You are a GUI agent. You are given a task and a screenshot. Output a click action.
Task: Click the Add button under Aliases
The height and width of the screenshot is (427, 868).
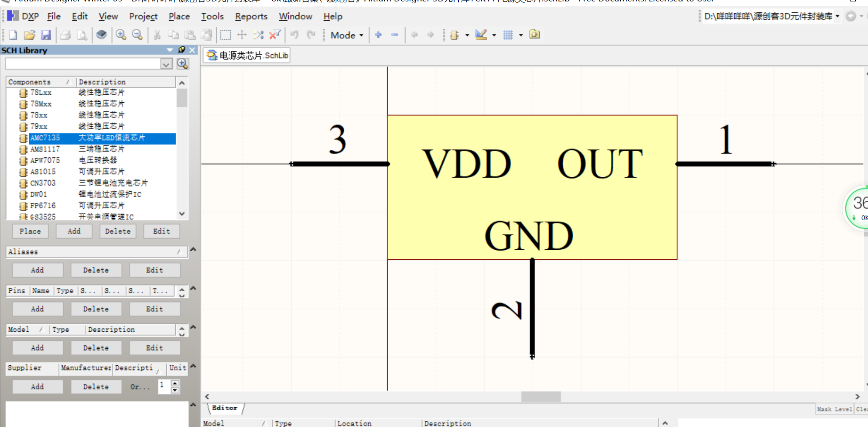[x=37, y=270]
